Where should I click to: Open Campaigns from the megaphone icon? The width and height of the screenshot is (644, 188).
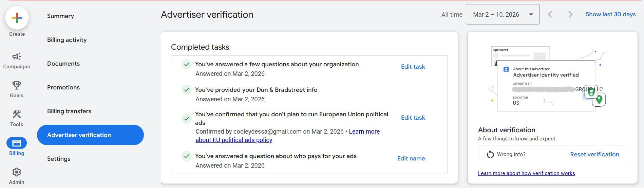pos(17,56)
